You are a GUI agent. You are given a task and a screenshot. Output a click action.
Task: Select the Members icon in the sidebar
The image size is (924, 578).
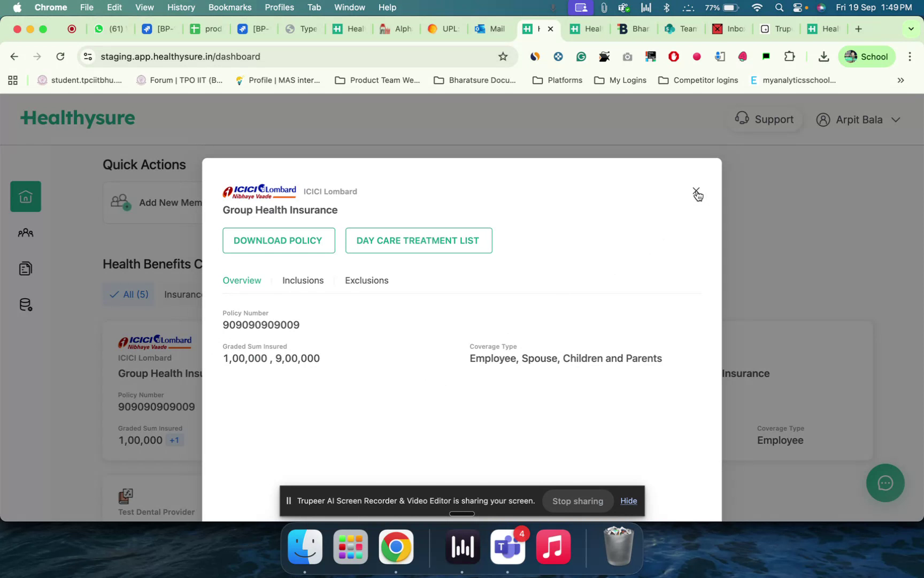[x=25, y=233]
